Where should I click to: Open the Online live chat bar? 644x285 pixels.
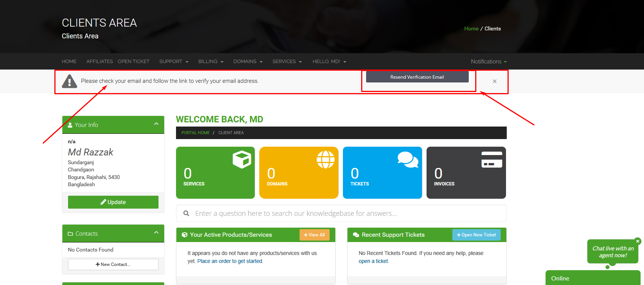pyautogui.click(x=592, y=278)
